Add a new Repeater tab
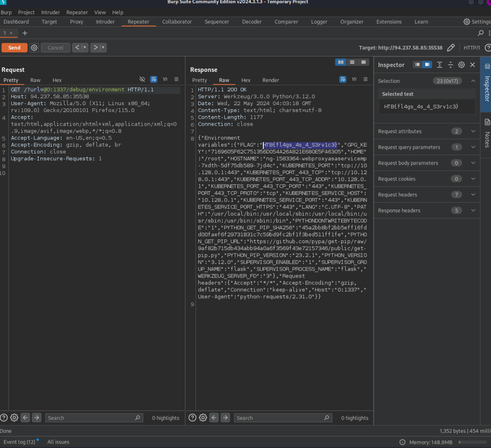This screenshot has width=491, height=448. [x=25, y=33]
